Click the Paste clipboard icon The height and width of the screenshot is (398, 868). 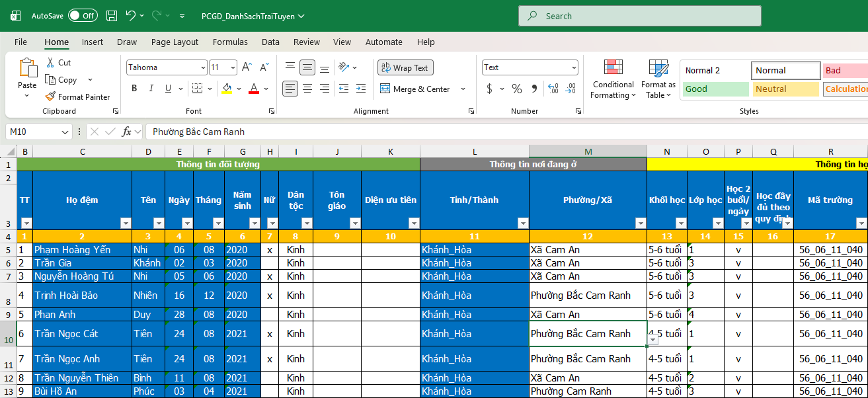28,68
